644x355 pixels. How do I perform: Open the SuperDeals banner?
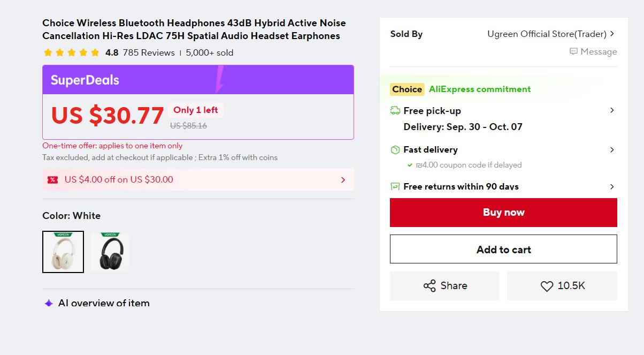pos(198,80)
